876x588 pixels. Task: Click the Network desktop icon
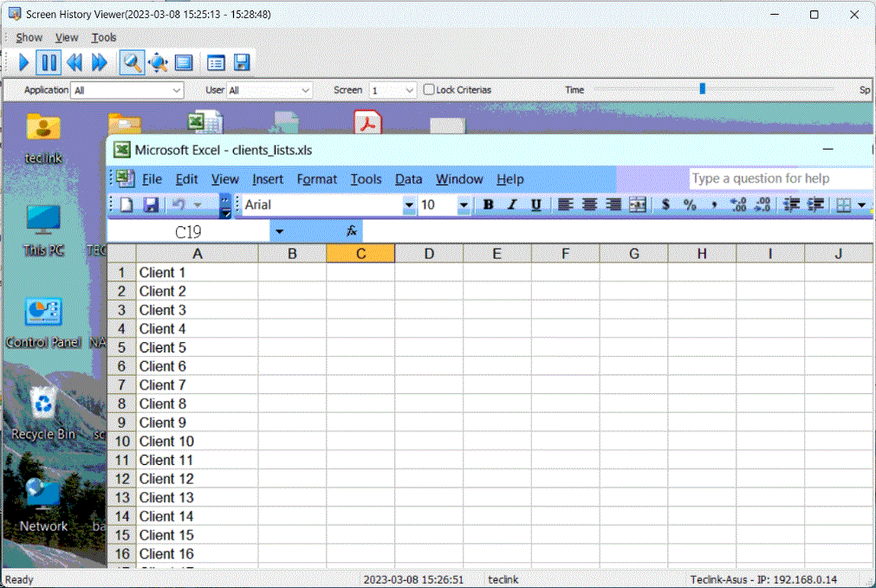coord(43,506)
